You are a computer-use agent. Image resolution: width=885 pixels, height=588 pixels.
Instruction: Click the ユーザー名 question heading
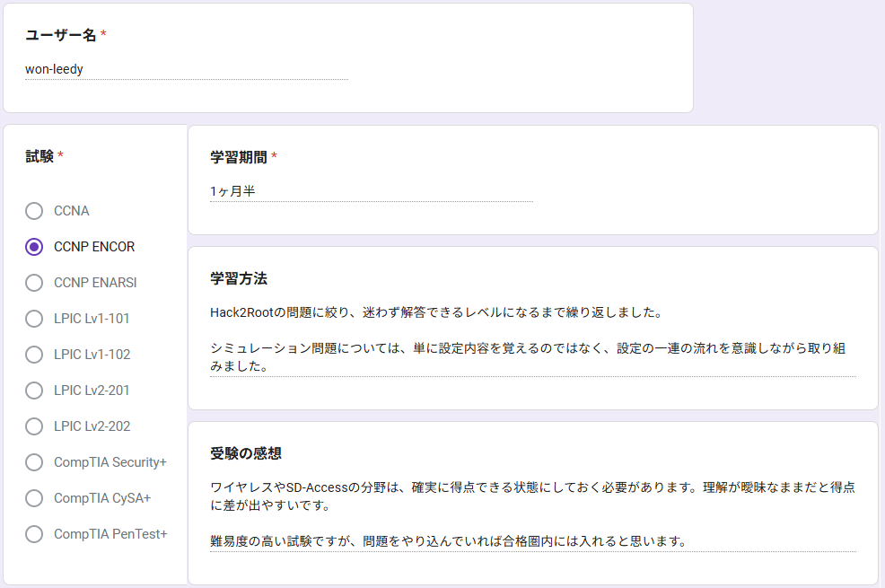point(60,34)
